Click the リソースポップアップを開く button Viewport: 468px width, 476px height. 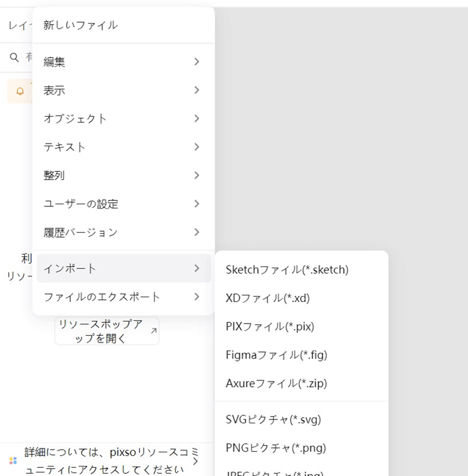[x=107, y=331]
